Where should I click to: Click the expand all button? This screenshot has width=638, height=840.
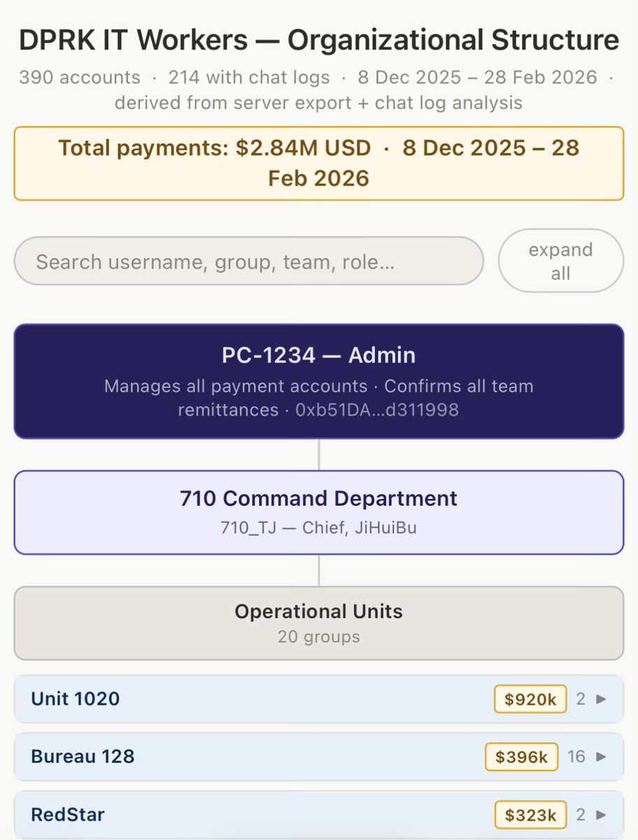(x=560, y=261)
